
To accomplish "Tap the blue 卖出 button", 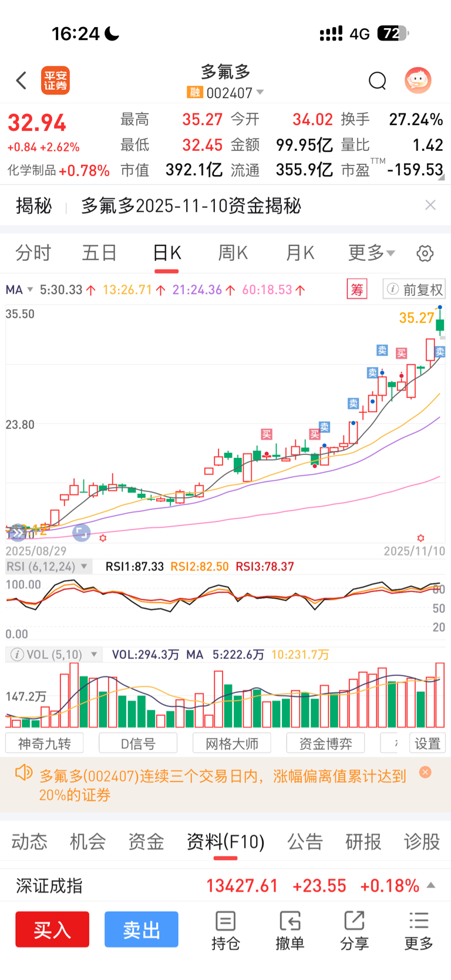I will [x=142, y=930].
